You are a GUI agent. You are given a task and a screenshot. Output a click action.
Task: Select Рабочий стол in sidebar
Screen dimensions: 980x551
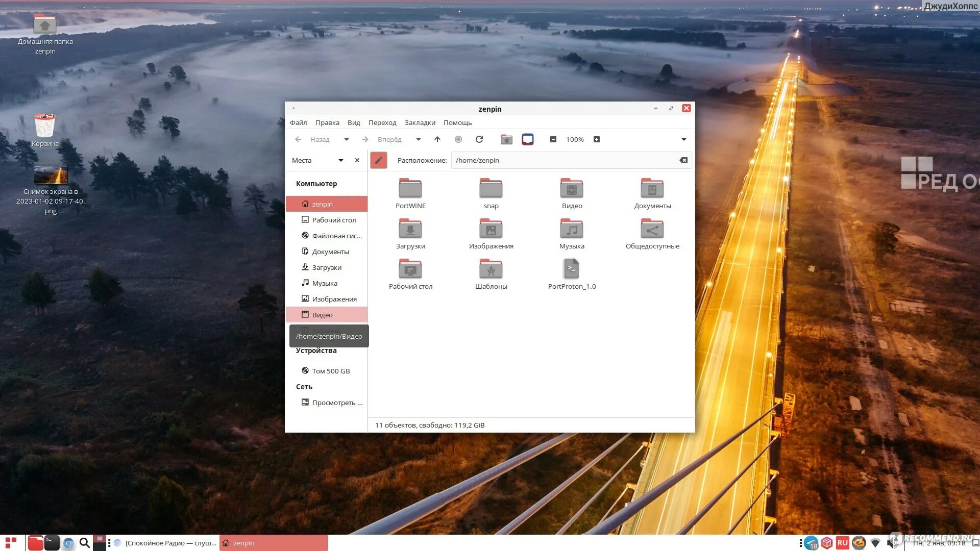(326, 220)
